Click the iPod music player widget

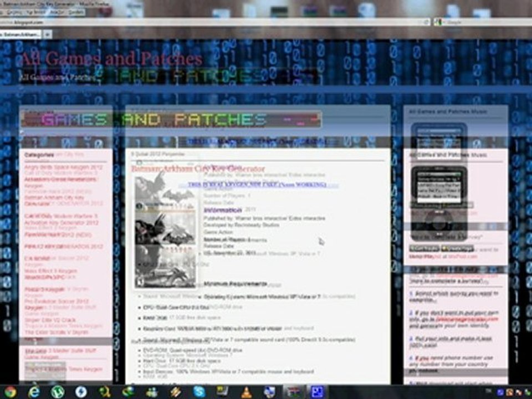(x=439, y=203)
